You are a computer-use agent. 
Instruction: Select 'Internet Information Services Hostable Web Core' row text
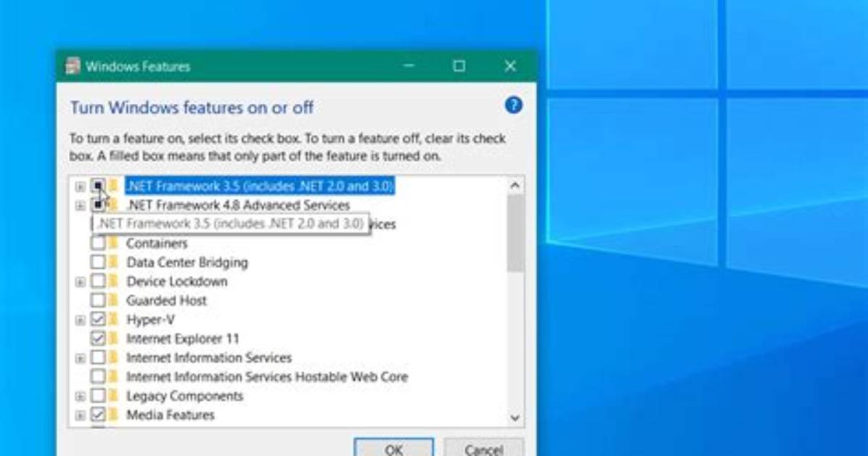point(267,377)
